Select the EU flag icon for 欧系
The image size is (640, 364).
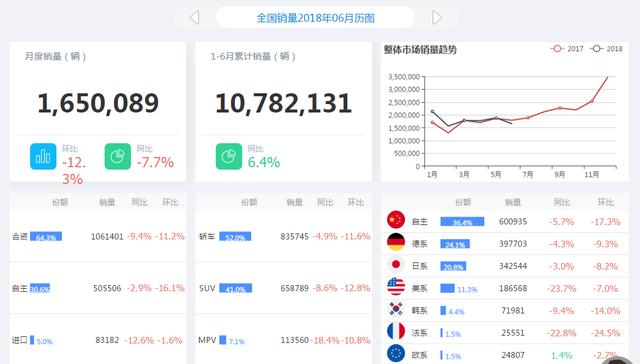pos(396,353)
